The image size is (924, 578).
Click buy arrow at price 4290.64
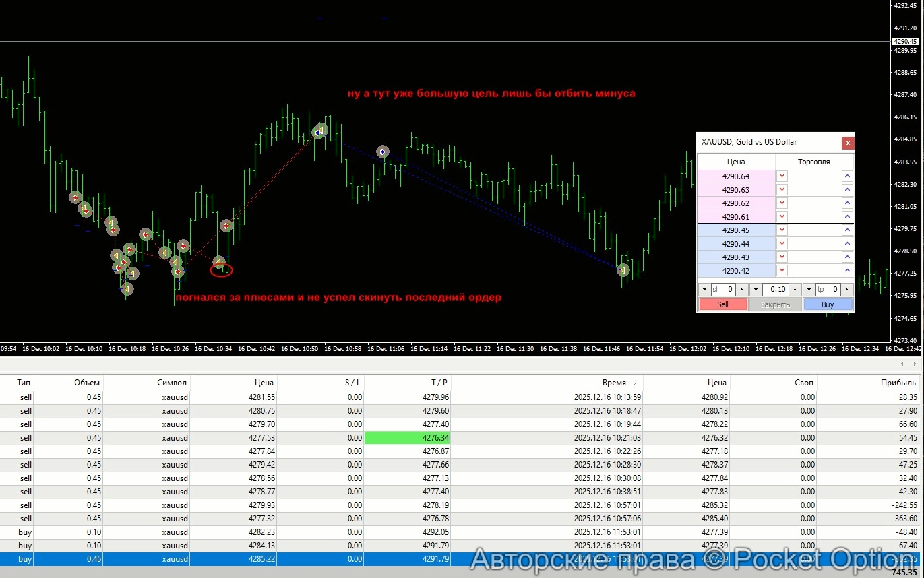point(847,176)
